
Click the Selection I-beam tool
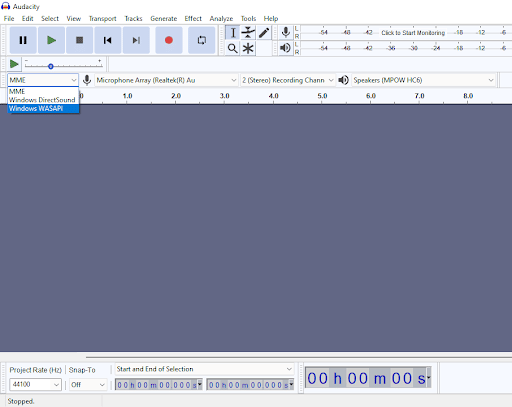(x=233, y=33)
